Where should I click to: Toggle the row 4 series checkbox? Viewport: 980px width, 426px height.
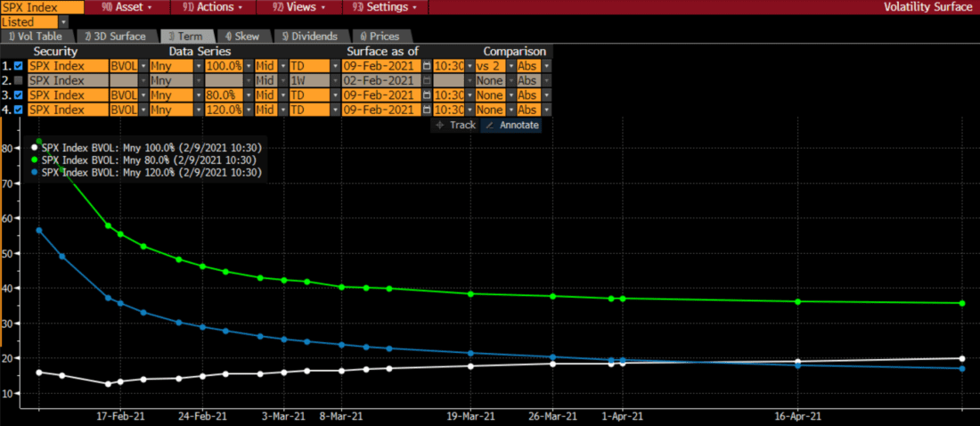[20, 110]
